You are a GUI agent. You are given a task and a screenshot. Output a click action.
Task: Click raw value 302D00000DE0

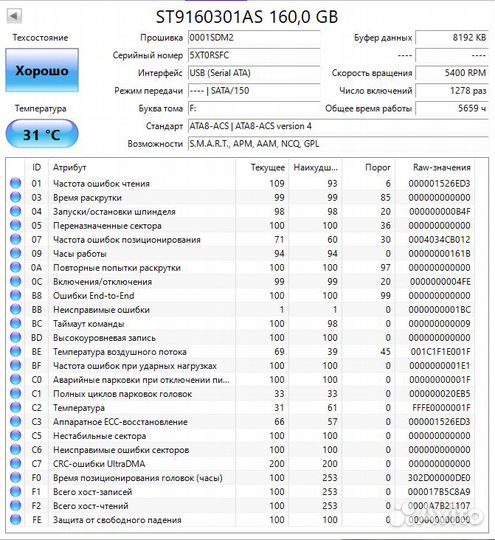pos(439,478)
